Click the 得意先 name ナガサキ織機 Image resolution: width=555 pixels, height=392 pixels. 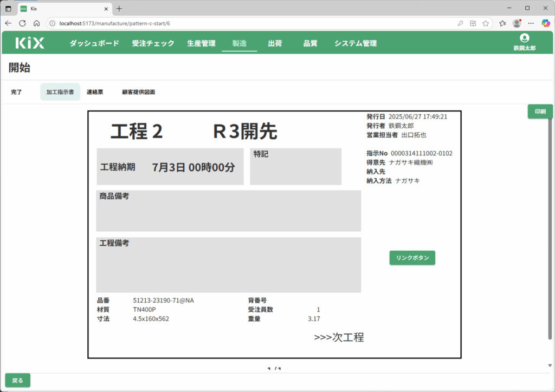pyautogui.click(x=411, y=162)
